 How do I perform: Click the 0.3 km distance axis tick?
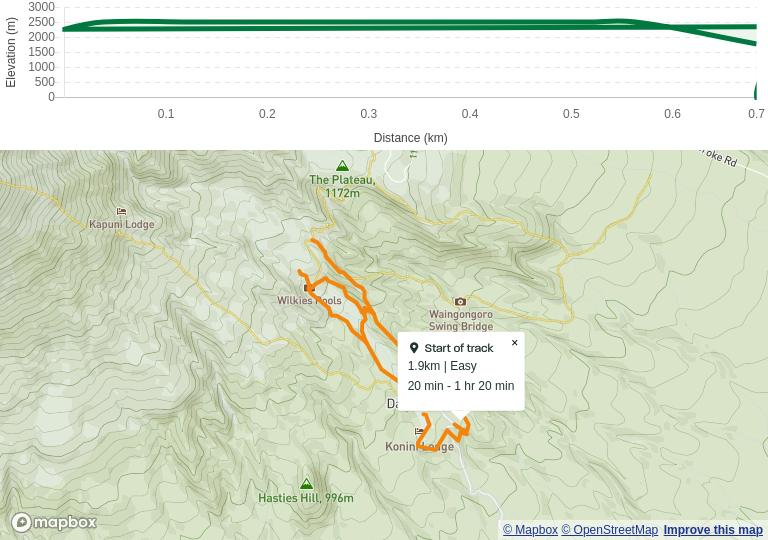(x=369, y=114)
